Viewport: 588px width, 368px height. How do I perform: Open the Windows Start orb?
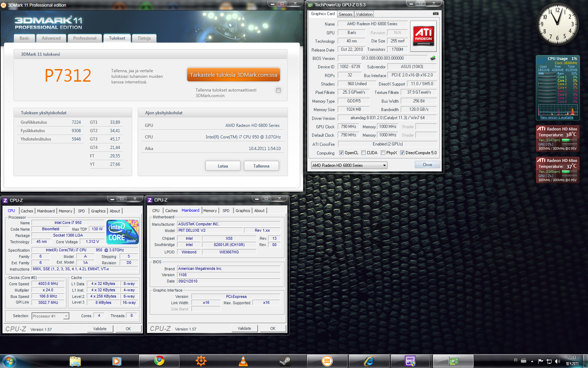point(9,361)
